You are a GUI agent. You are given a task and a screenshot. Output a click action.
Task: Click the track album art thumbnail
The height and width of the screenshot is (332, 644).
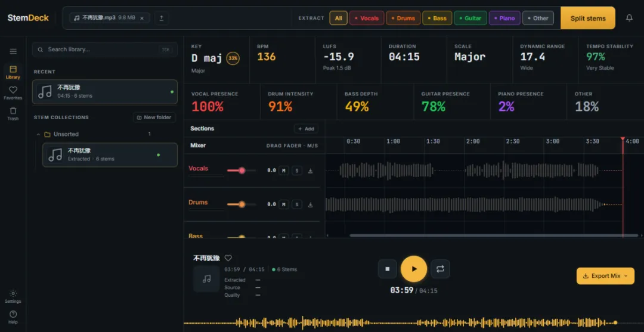click(206, 279)
